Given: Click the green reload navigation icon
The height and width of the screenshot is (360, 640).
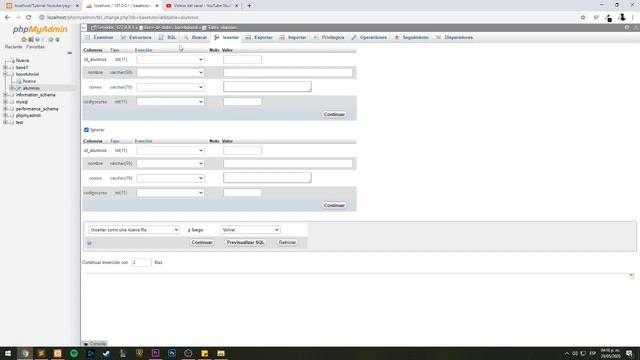Looking at the screenshot, I should click(58, 40).
